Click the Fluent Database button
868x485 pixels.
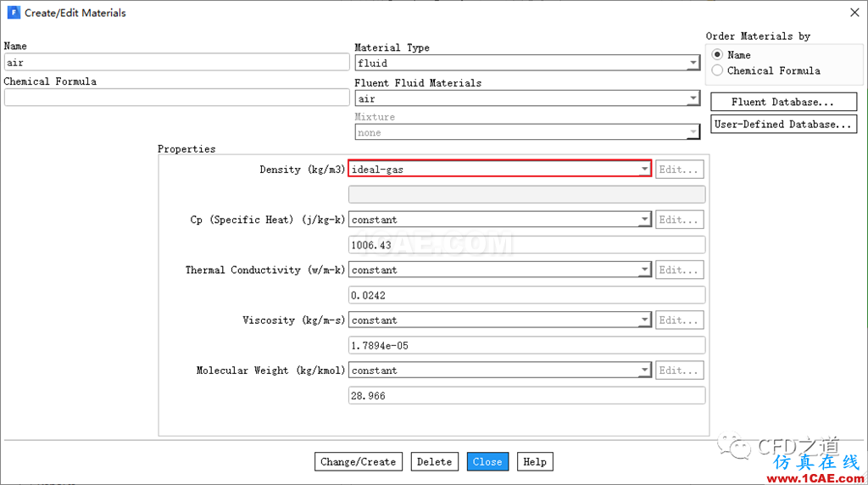[x=783, y=102]
